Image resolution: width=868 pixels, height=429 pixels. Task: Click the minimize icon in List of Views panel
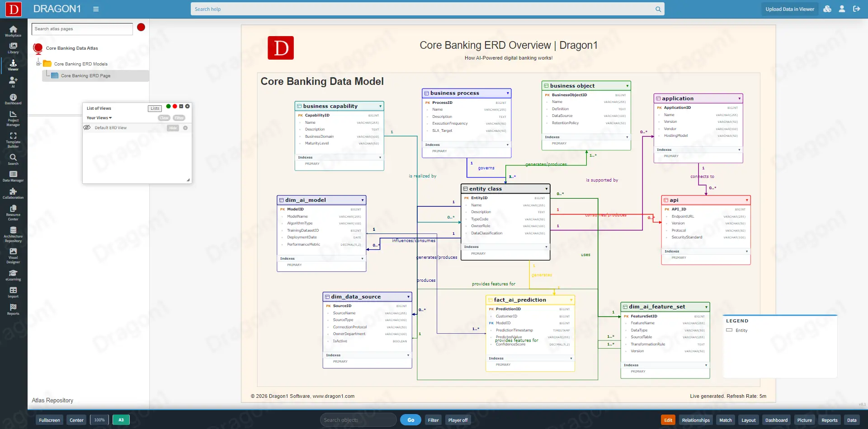[x=181, y=106]
